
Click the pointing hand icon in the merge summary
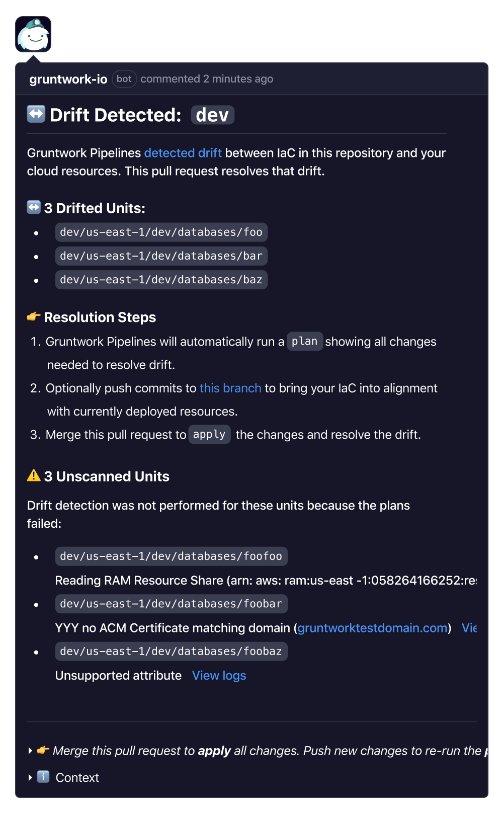(43, 750)
